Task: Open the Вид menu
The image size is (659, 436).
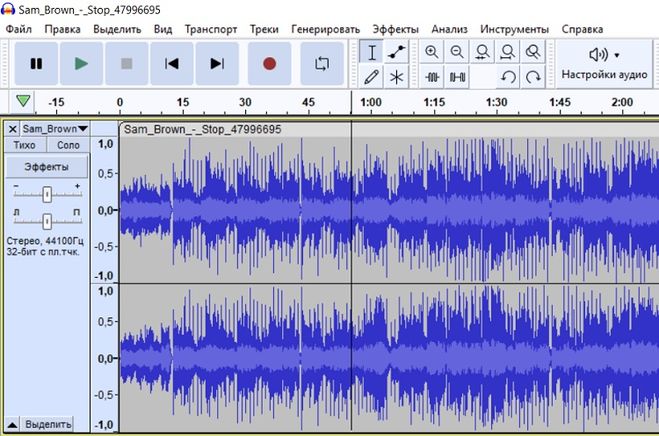Action: 163,29
